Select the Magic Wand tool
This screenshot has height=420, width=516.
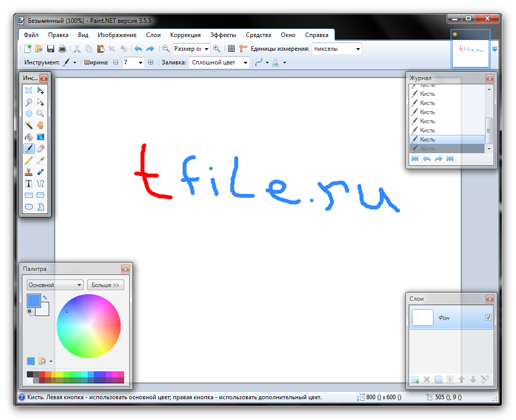click(29, 125)
